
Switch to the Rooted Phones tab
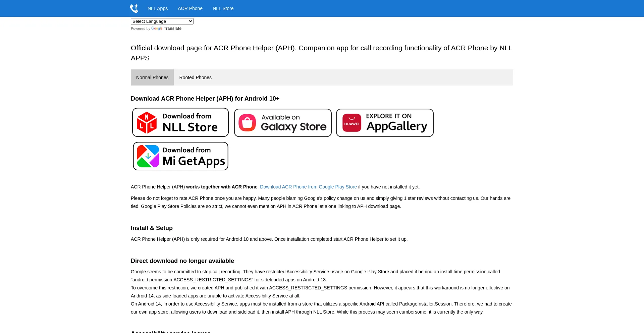coord(195,77)
